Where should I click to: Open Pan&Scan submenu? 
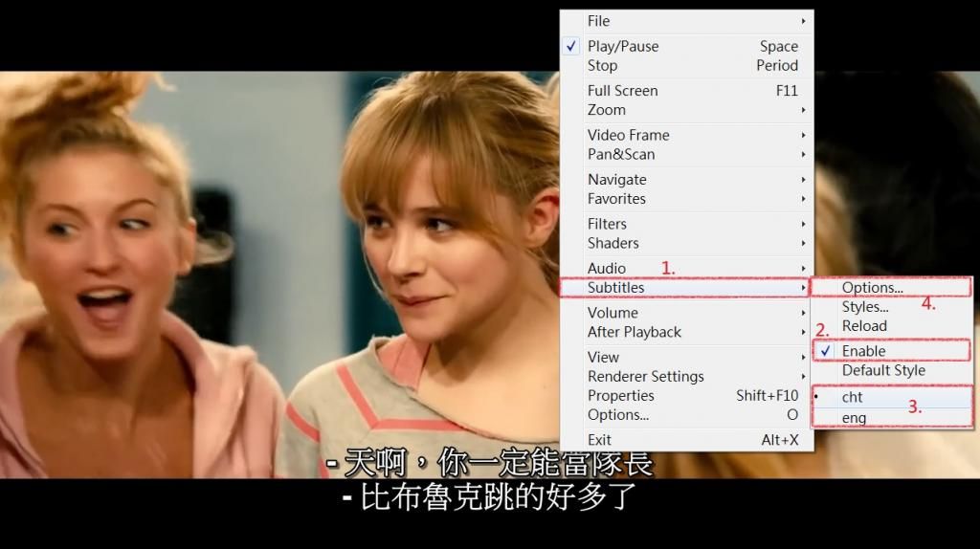pyautogui.click(x=686, y=154)
